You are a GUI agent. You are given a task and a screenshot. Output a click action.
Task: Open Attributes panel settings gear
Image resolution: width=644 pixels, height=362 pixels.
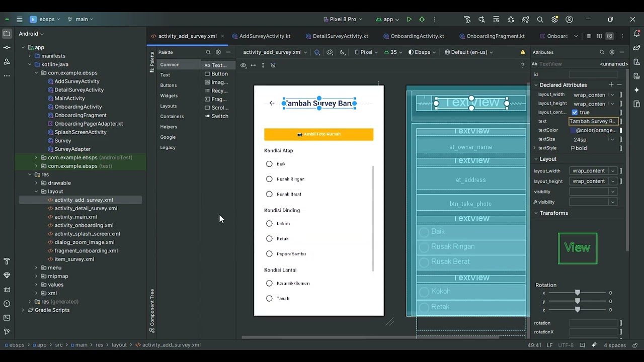pos(612,52)
